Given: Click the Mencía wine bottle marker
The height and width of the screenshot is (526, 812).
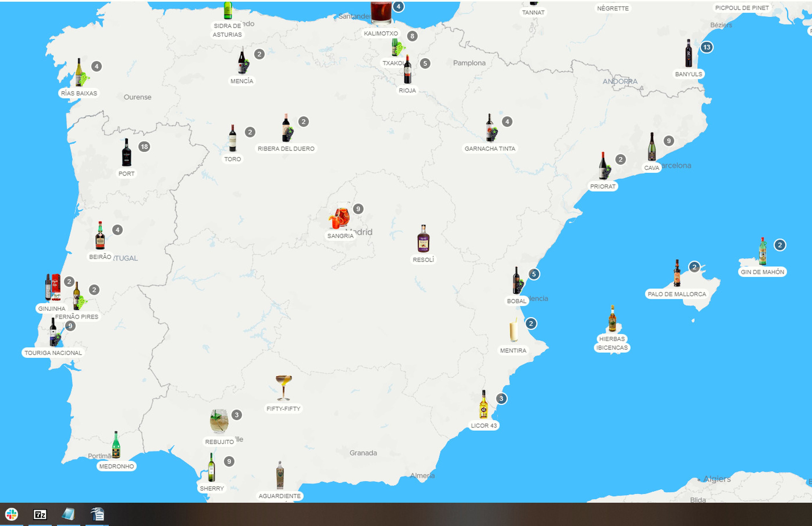Looking at the screenshot, I should coord(243,60).
